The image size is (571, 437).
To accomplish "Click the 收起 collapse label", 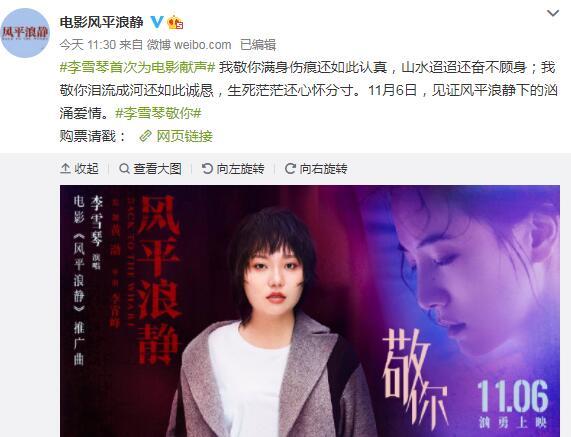I will tap(86, 169).
